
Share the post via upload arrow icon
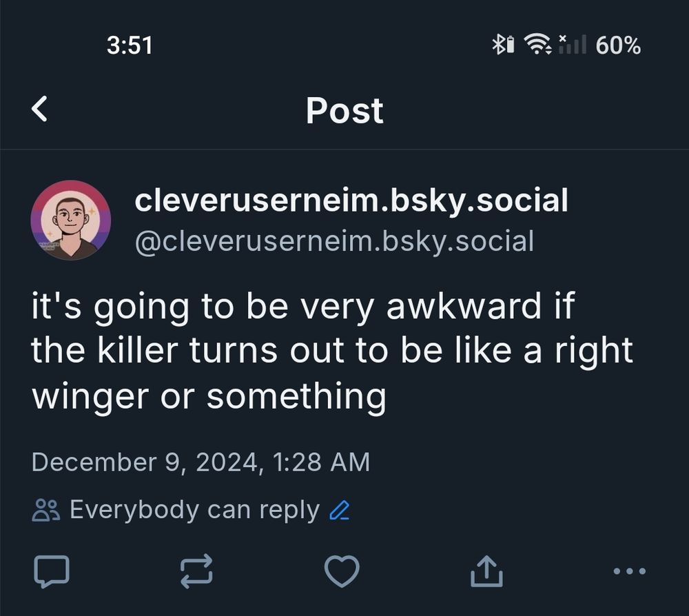pyautogui.click(x=486, y=571)
